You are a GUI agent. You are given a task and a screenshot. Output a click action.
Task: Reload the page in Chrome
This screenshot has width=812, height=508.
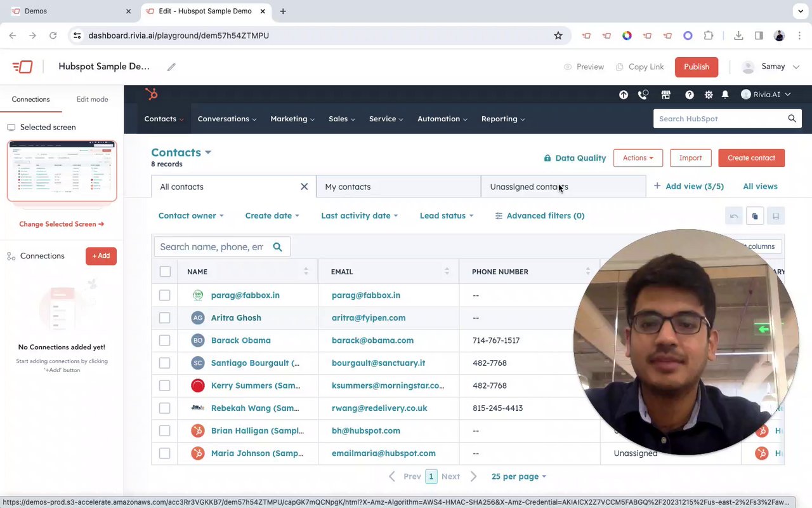point(53,36)
